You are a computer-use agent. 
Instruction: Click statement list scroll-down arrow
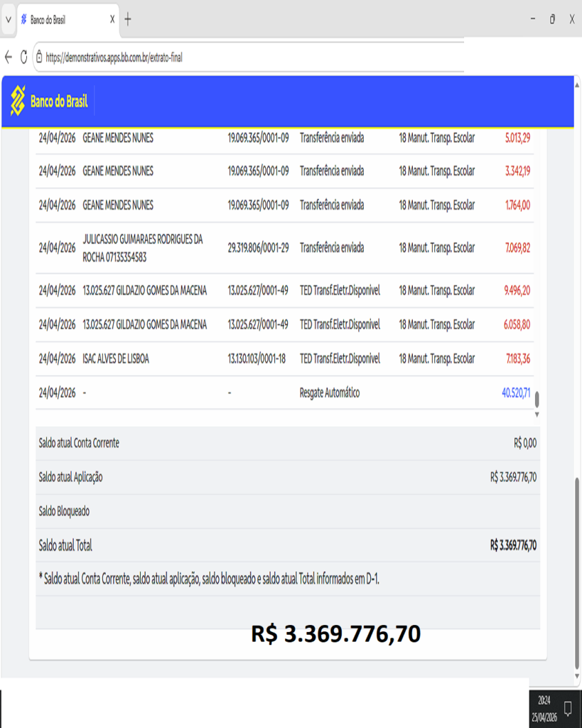pos(537,414)
